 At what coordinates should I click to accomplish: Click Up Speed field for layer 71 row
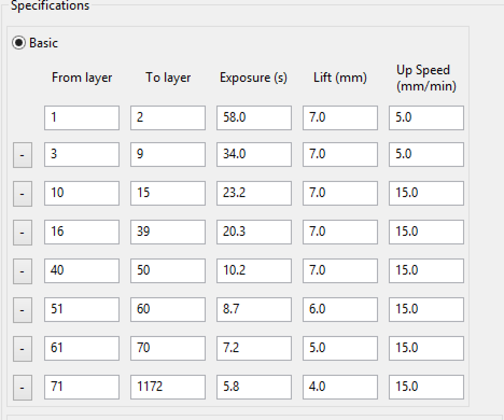tap(426, 387)
